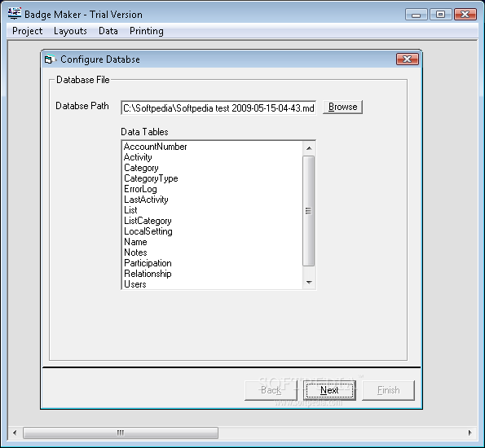
Task: Select List table entry
Action: tap(212, 210)
